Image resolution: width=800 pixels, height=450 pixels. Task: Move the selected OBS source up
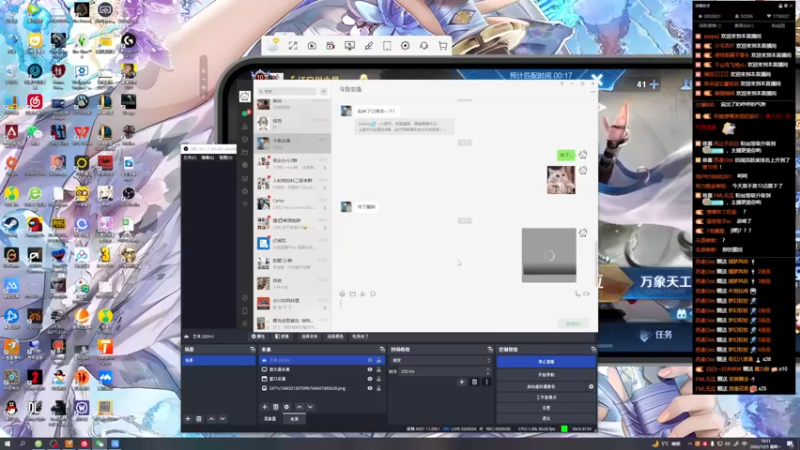click(299, 407)
